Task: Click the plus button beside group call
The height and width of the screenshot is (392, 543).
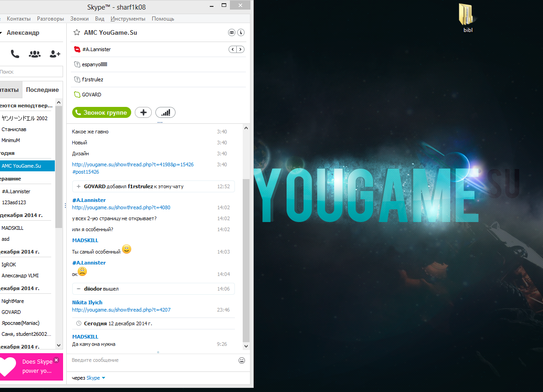Action: tap(143, 112)
